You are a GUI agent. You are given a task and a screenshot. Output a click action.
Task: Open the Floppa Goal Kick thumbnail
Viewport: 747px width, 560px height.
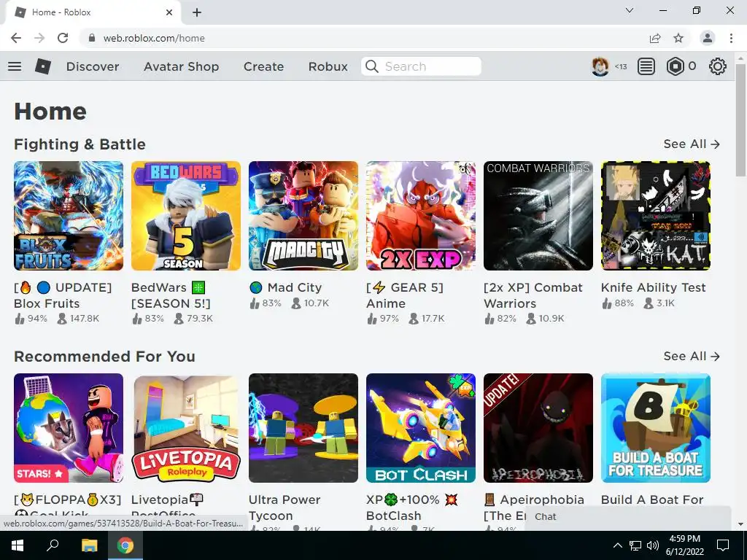pos(69,428)
